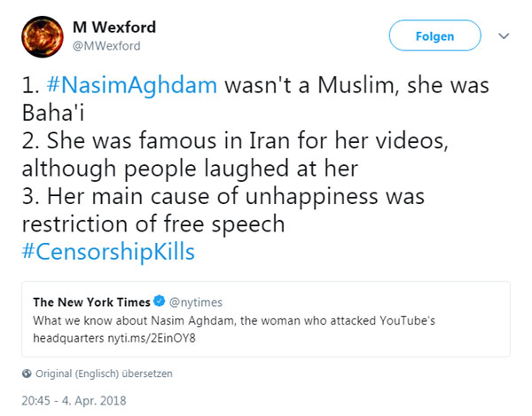Open the 20:45 - 4. Apr. 2018 timestamp
Viewport: 532px width, 416px height.
click(75, 400)
